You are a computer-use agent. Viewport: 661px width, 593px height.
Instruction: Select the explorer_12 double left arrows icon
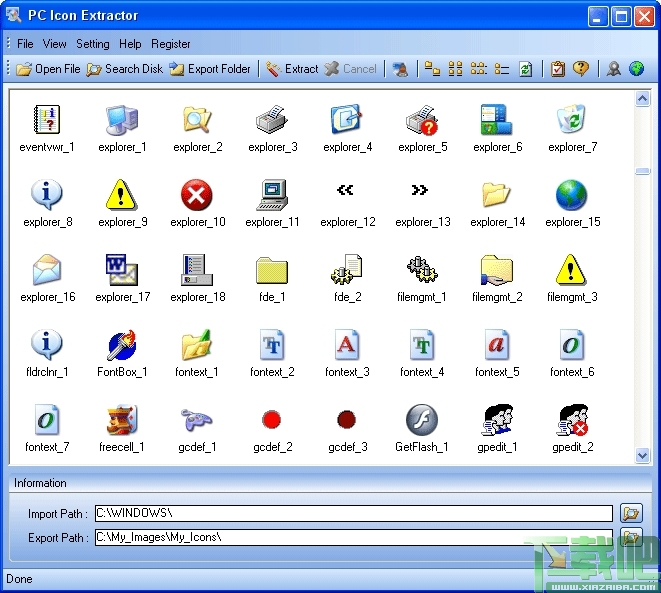point(345,190)
